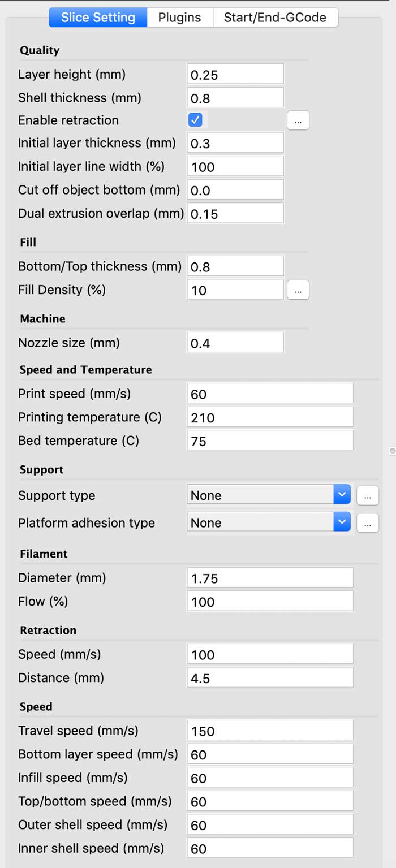Click the Nozzle size input field
Screen dimensions: 396x868
(235, 343)
